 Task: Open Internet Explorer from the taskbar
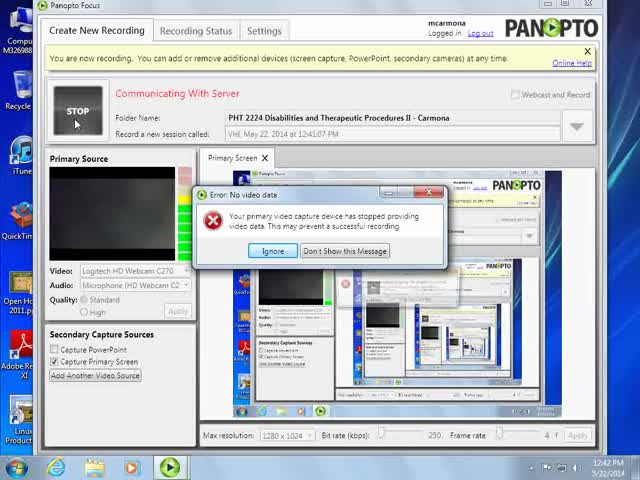tap(56, 467)
